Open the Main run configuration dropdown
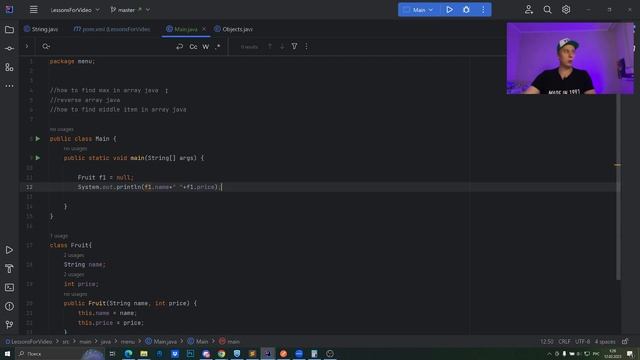The image size is (640, 360). coord(418,10)
